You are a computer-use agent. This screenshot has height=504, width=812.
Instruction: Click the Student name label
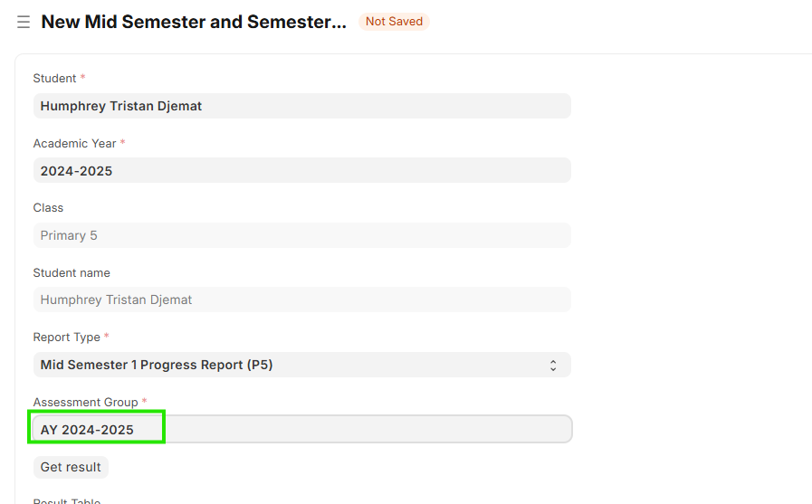point(72,272)
